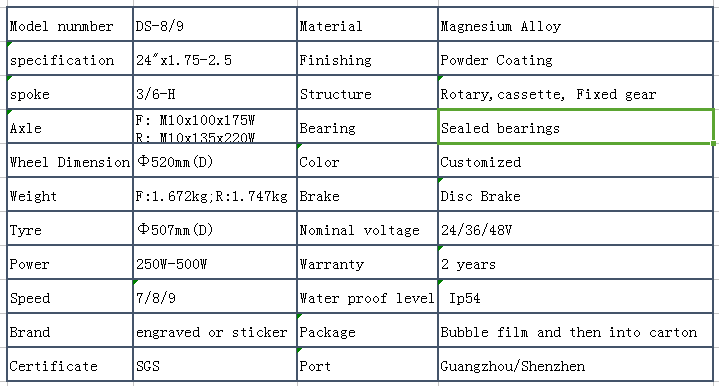
Task: Click the Guangzhou/Shenzhen port cell
Action: (x=575, y=364)
